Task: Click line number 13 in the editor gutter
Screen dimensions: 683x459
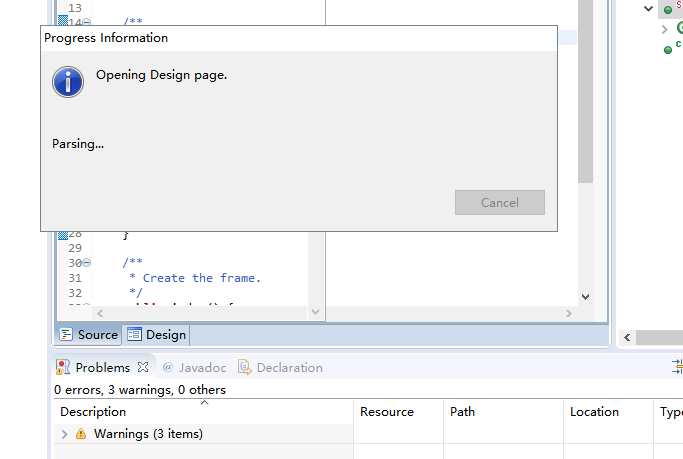Action: point(75,8)
